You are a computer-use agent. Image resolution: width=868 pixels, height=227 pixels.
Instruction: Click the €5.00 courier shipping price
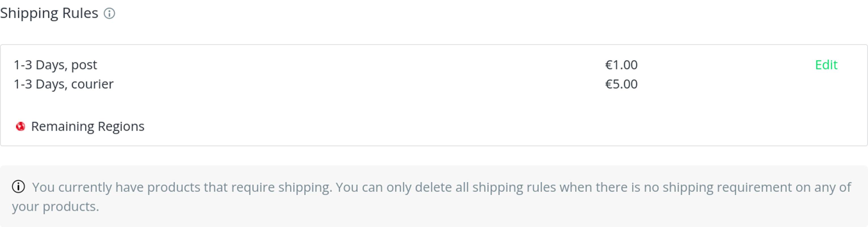[621, 84]
